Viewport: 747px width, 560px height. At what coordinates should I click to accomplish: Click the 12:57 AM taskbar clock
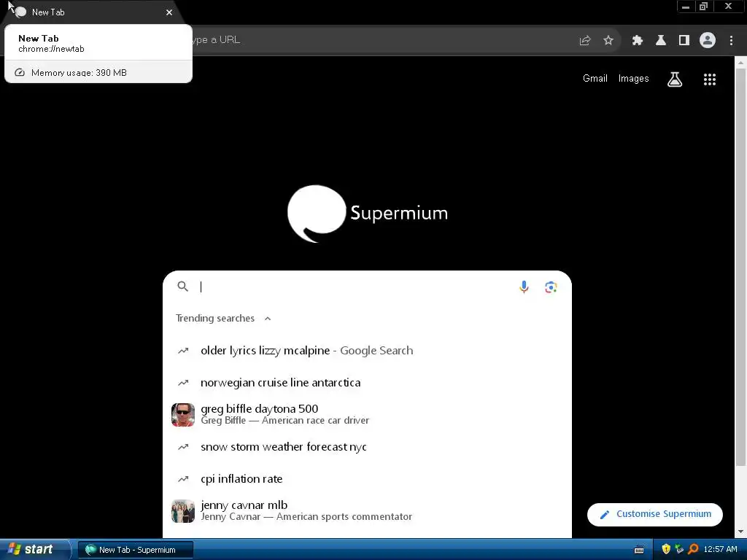click(720, 550)
